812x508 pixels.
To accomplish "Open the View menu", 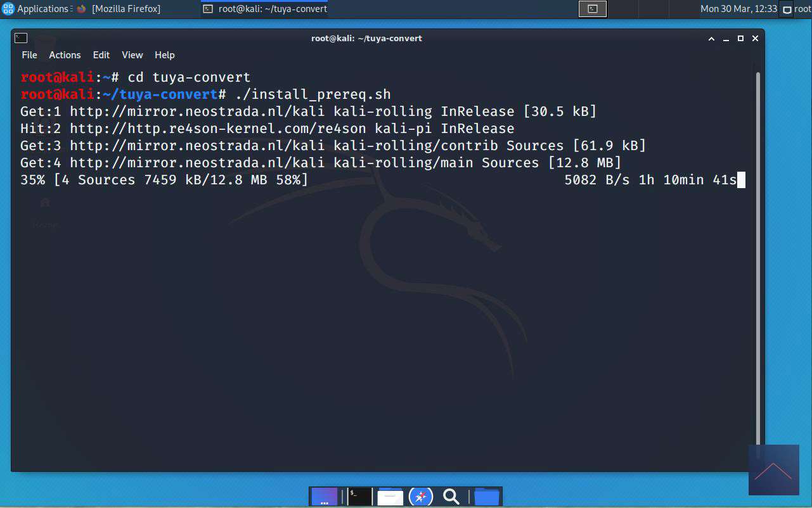I will tap(132, 55).
